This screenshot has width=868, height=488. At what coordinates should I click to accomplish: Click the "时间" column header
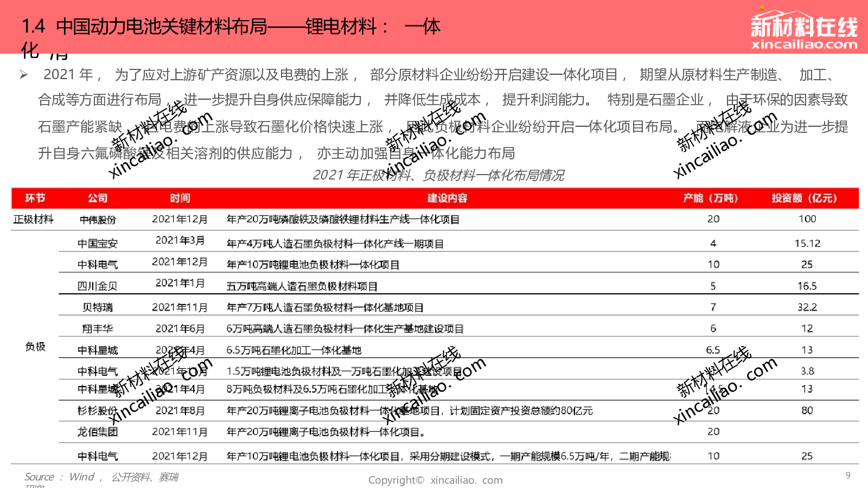pyautogui.click(x=180, y=198)
